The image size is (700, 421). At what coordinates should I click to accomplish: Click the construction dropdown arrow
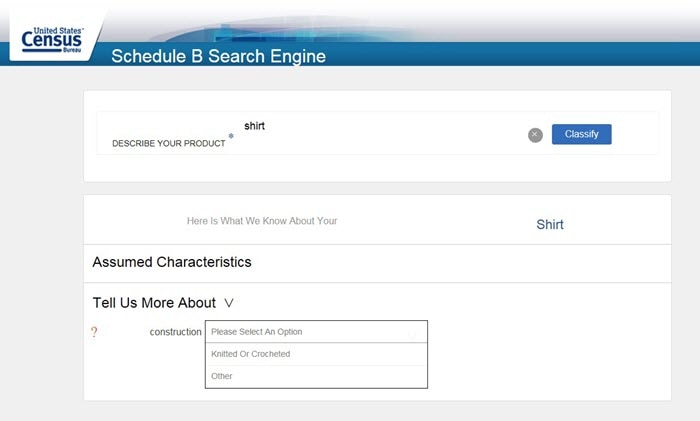click(x=412, y=333)
